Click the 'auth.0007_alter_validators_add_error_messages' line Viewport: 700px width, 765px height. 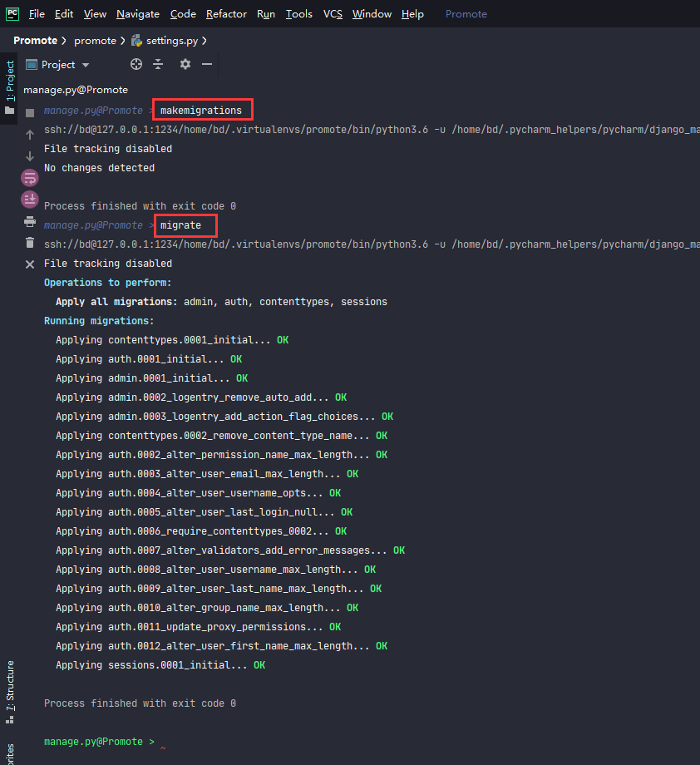[x=230, y=550]
